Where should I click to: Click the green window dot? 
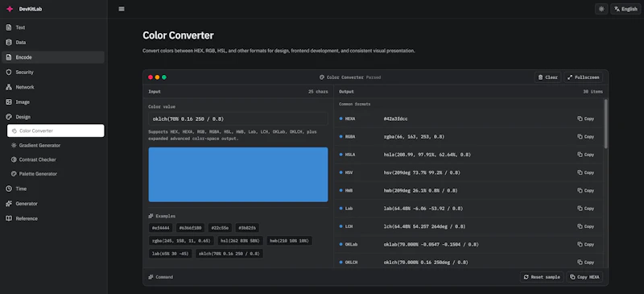click(x=164, y=77)
